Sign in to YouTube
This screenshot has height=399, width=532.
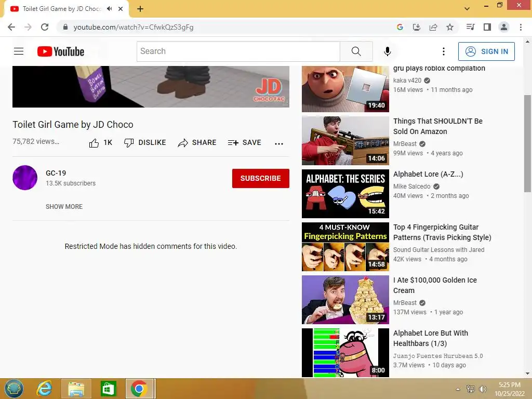pyautogui.click(x=486, y=51)
